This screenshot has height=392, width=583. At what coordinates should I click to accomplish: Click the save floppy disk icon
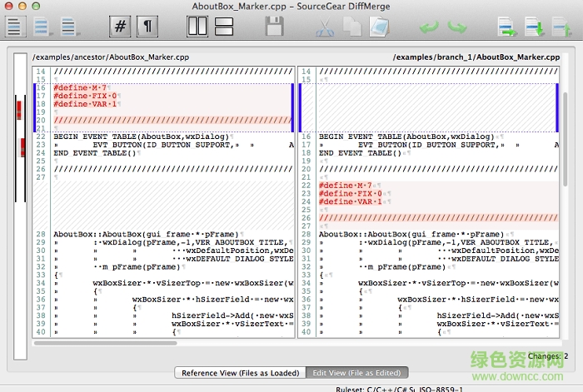pyautogui.click(x=275, y=27)
